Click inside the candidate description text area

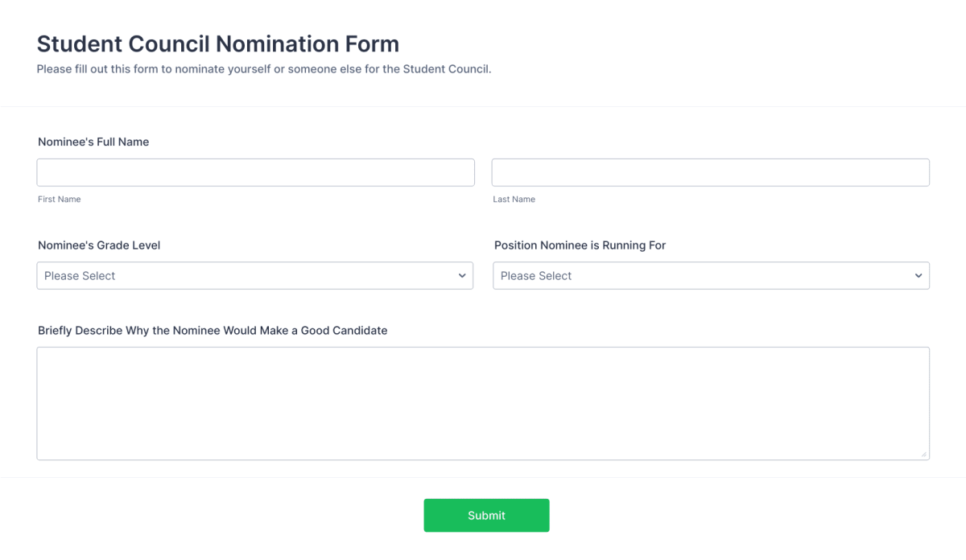pyautogui.click(x=483, y=402)
